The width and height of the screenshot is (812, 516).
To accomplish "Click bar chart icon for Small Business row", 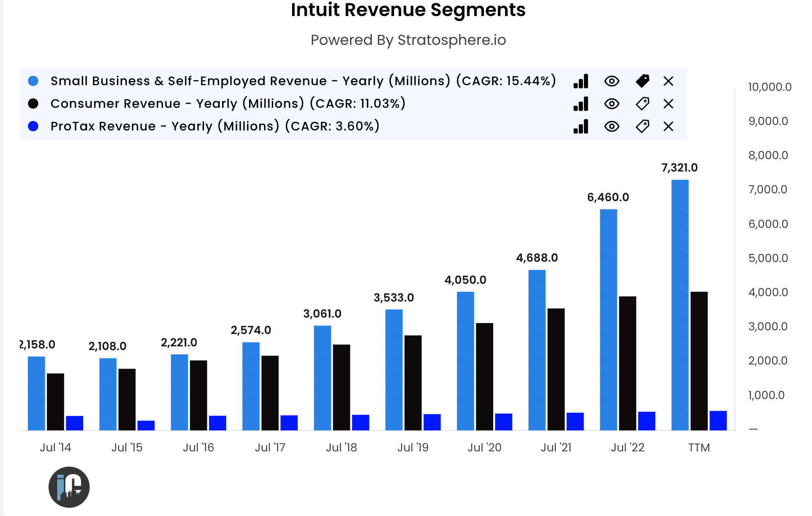I will click(581, 81).
